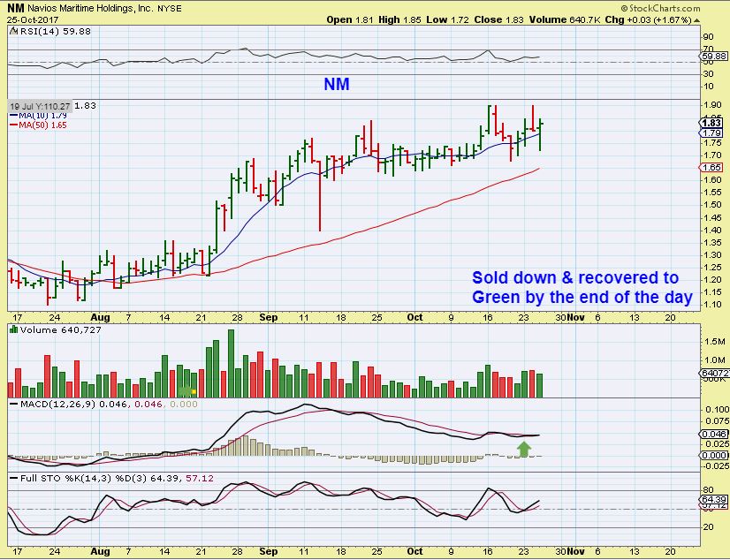730x560 pixels.
Task: Click the red MA(50) legend line marker
Action: point(14,125)
